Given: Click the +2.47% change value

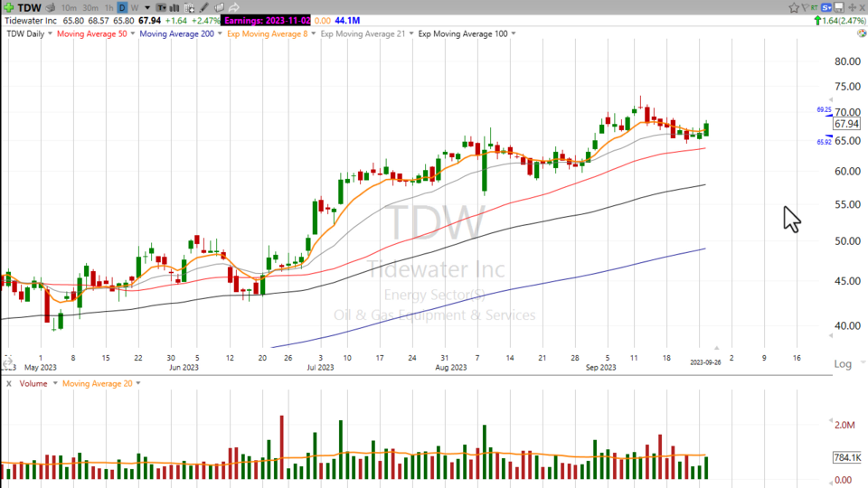Looking at the screenshot, I should [x=205, y=21].
